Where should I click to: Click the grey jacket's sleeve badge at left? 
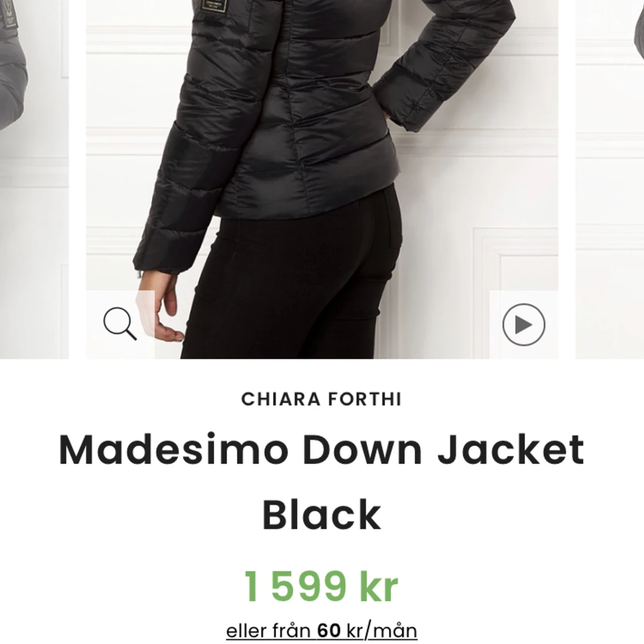[x=10, y=17]
